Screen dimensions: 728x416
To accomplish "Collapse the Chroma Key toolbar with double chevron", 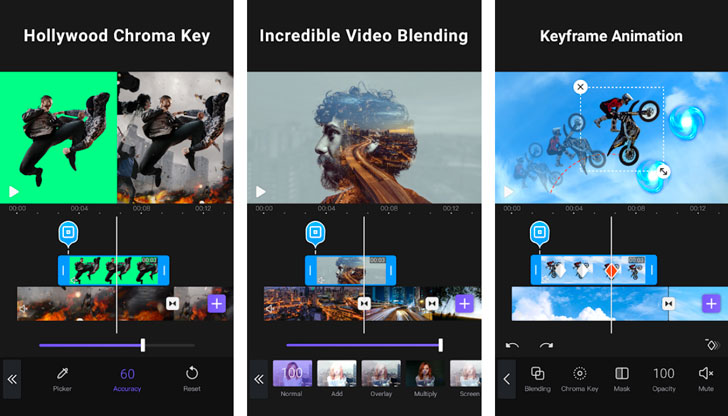I will point(12,379).
